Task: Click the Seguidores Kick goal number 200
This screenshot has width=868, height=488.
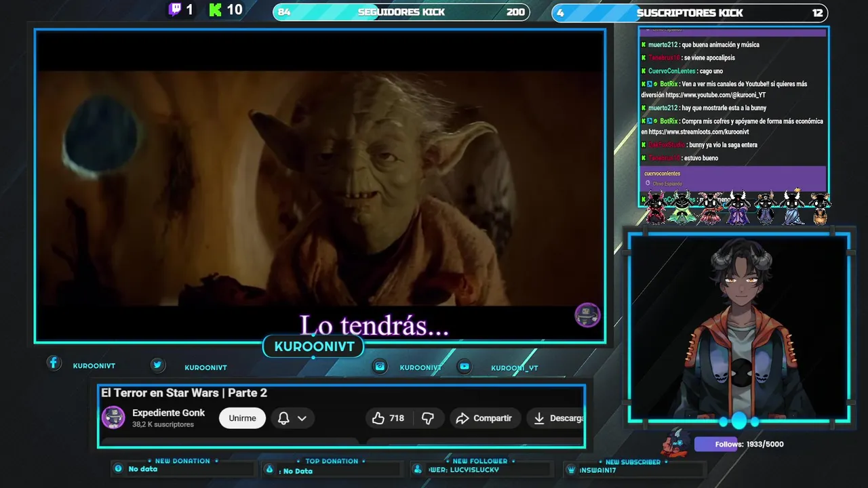Action: tap(515, 12)
